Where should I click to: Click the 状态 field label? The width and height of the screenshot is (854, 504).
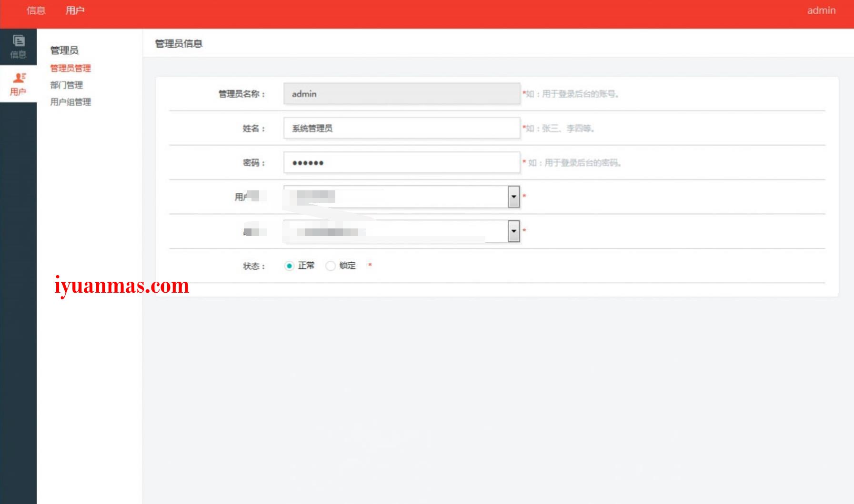point(254,267)
